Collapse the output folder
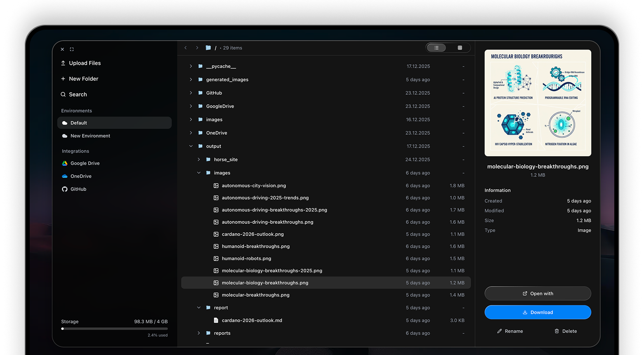Viewport: 644px width, 355px height. [191, 146]
